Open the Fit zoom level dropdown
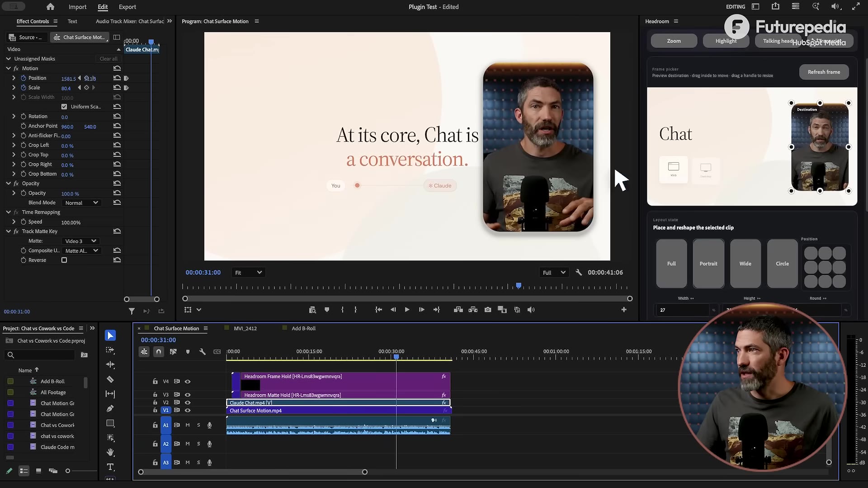Viewport: 868px width, 488px height. [x=248, y=272]
